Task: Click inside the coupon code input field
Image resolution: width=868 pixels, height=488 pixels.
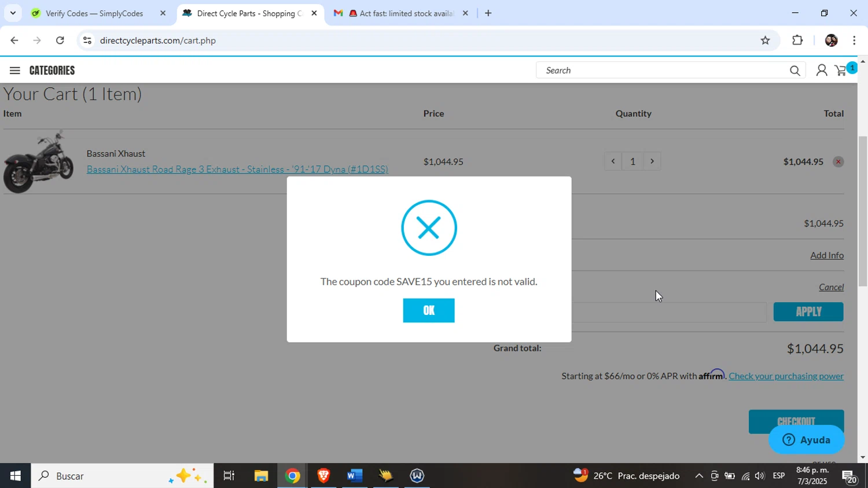Action: point(668,312)
